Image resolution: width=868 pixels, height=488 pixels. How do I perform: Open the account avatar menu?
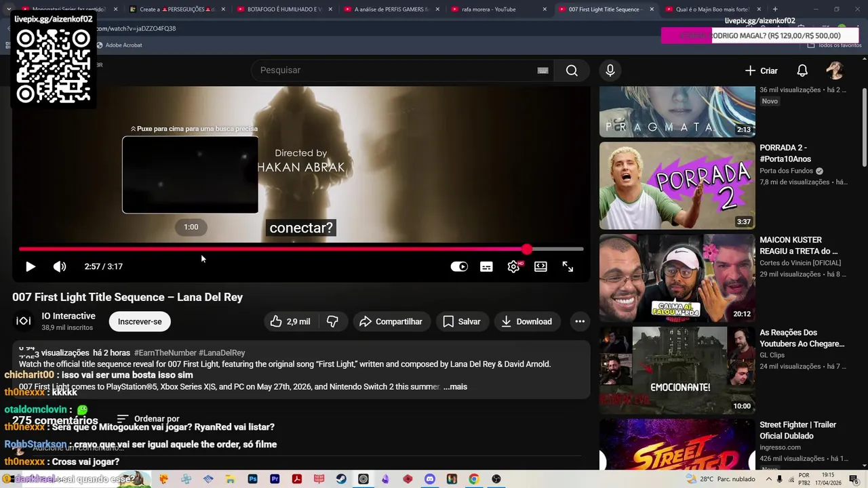(835, 70)
